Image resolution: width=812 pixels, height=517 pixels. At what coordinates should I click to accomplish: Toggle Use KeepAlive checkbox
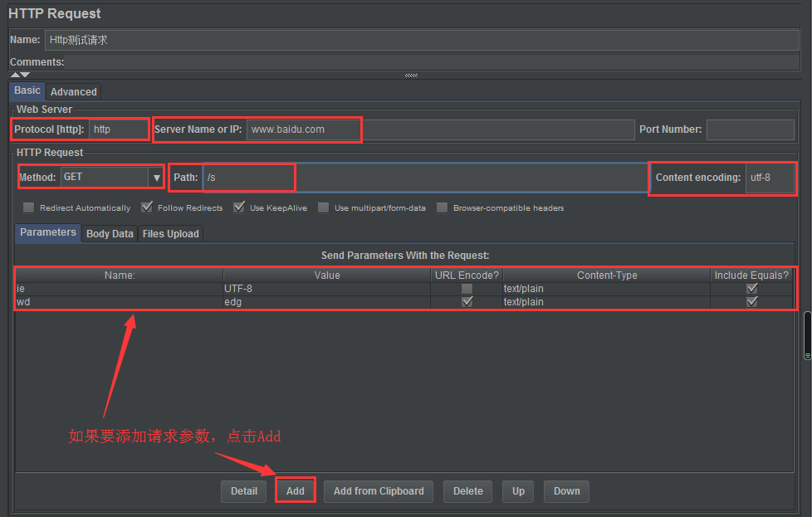tap(239, 207)
